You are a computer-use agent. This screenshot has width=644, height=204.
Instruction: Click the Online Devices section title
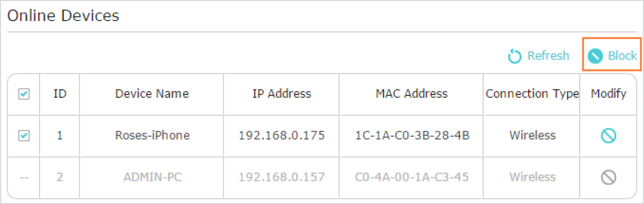pyautogui.click(x=64, y=15)
